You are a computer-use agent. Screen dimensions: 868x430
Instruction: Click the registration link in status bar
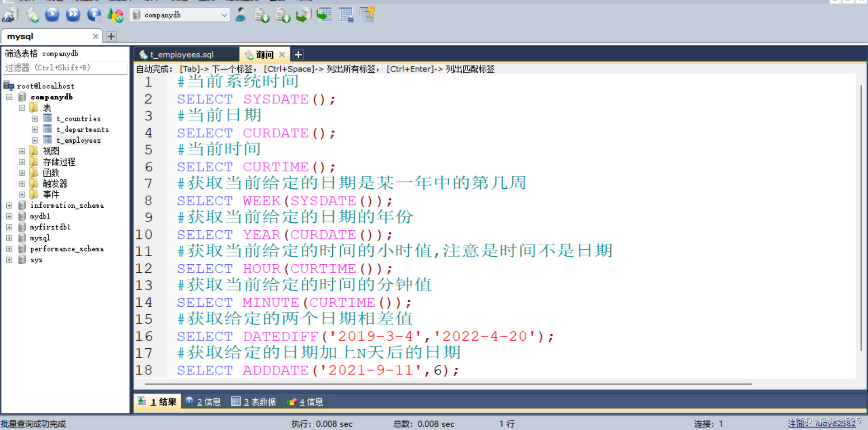coord(822,424)
